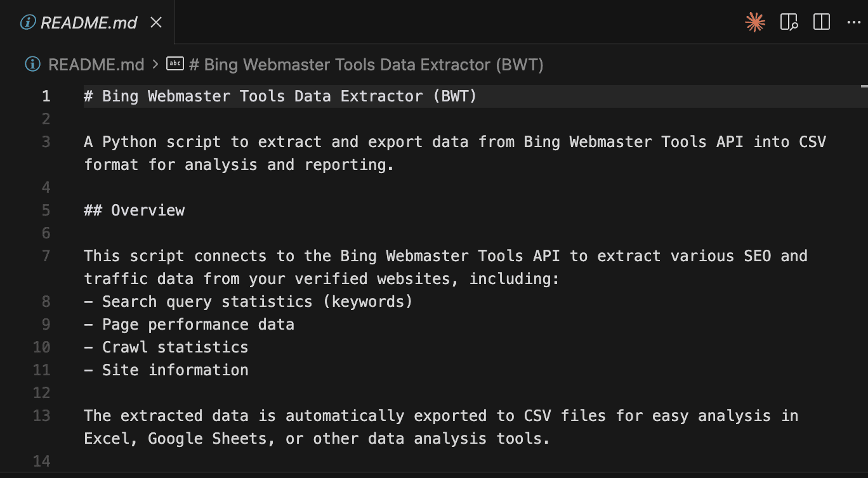The width and height of the screenshot is (868, 478).
Task: Open the Bing Webmaster Tools heading breadcrumb
Action: [366, 64]
